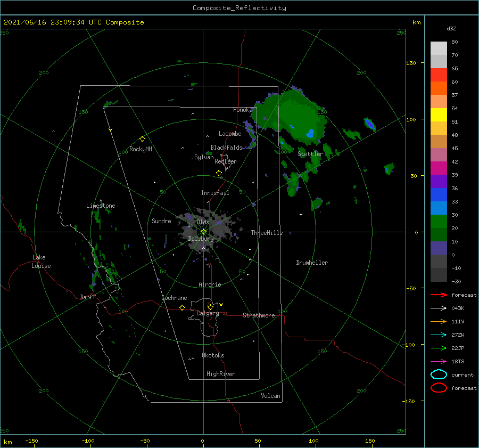Click the yellow diamond marker below RedDeer
The height and width of the screenshot is (448, 479).
(x=219, y=173)
